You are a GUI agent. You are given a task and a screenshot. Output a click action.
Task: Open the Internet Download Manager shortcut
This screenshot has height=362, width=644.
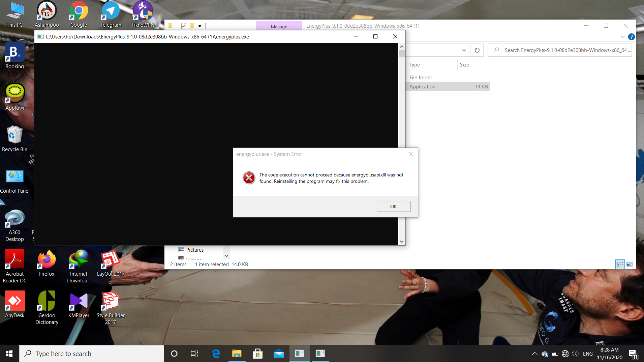pos(79,267)
